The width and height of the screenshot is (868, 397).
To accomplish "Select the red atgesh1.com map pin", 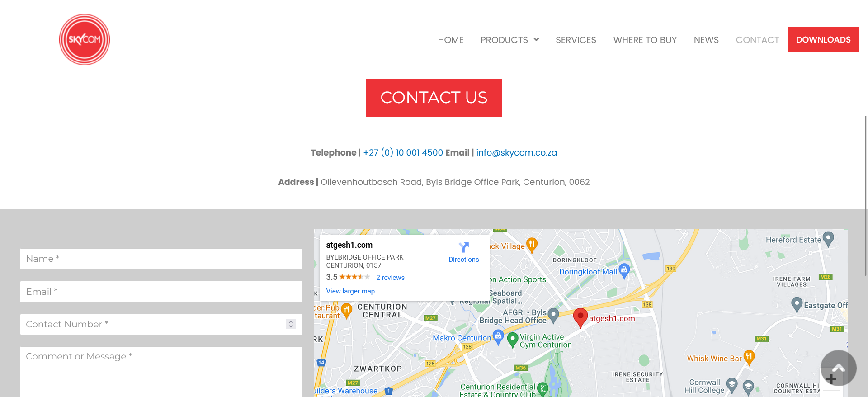I will coord(580,318).
